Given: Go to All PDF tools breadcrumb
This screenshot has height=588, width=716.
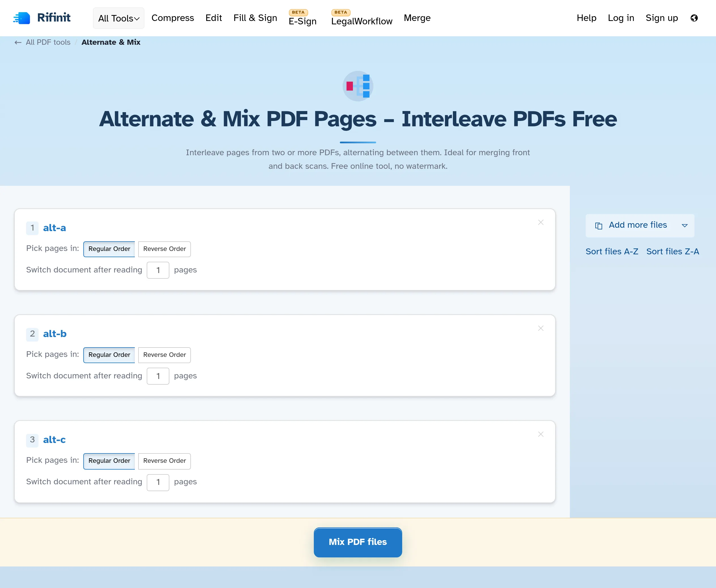Looking at the screenshot, I should [48, 42].
